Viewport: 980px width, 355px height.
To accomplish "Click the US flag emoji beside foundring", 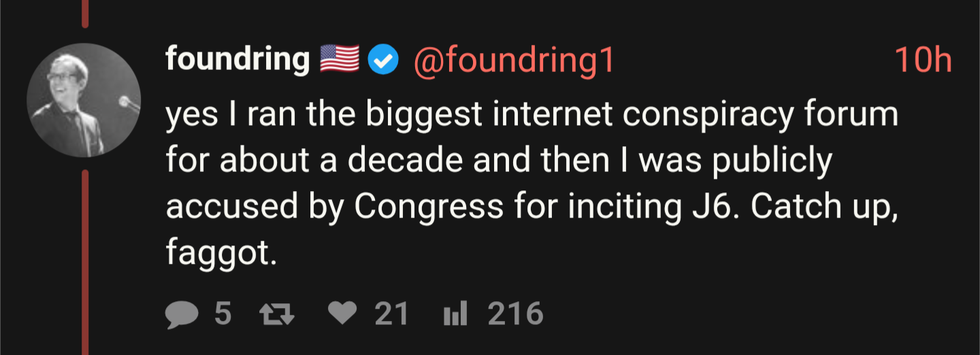I will click(x=340, y=61).
